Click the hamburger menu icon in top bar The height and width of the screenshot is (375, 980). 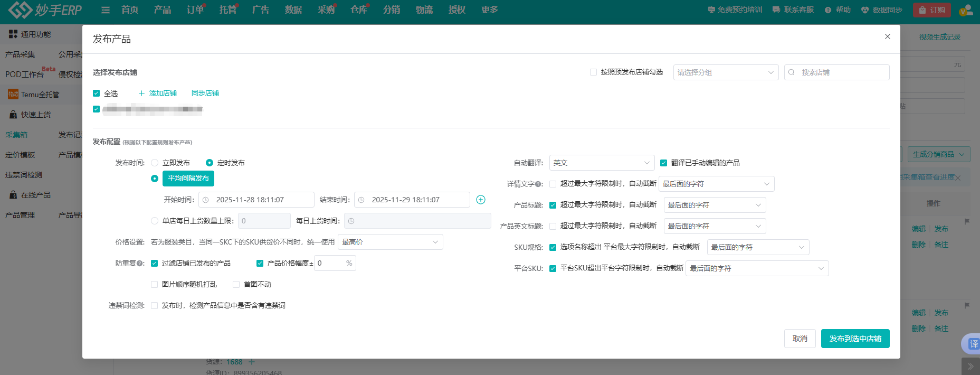click(106, 10)
